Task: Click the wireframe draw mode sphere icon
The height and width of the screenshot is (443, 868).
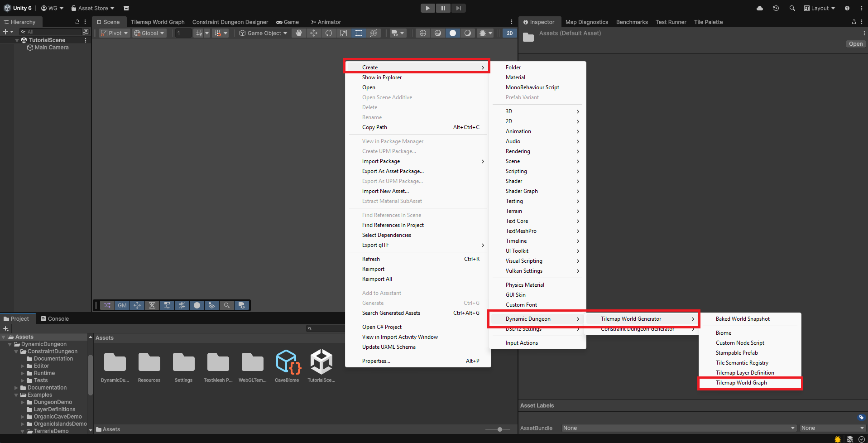Action: pyautogui.click(x=423, y=33)
